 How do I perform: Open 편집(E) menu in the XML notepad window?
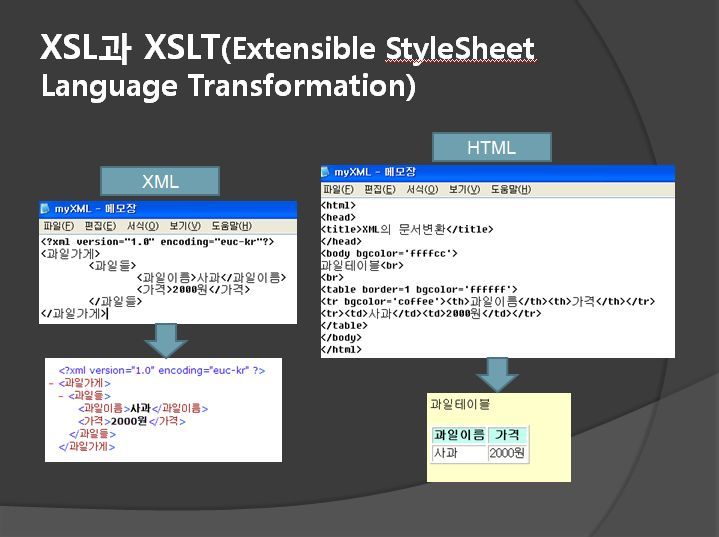point(100,226)
